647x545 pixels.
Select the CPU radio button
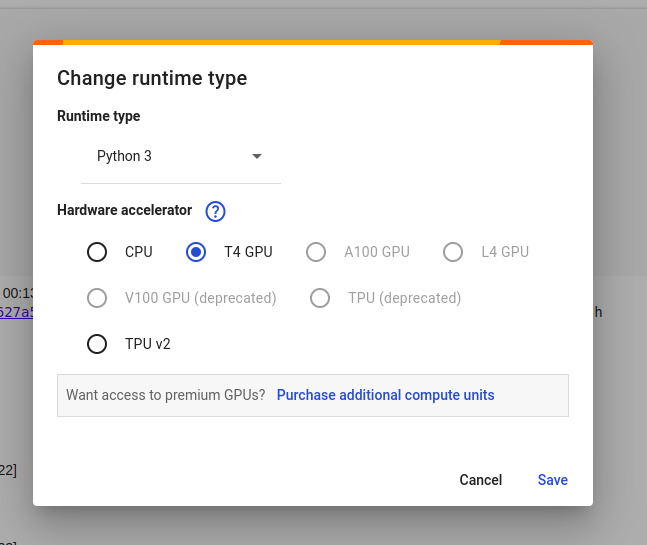click(x=97, y=252)
